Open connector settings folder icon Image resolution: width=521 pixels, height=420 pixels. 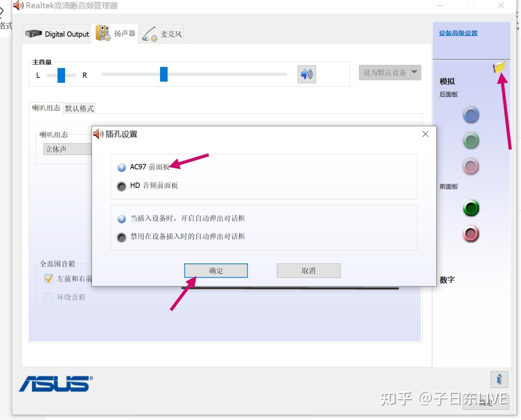point(499,67)
